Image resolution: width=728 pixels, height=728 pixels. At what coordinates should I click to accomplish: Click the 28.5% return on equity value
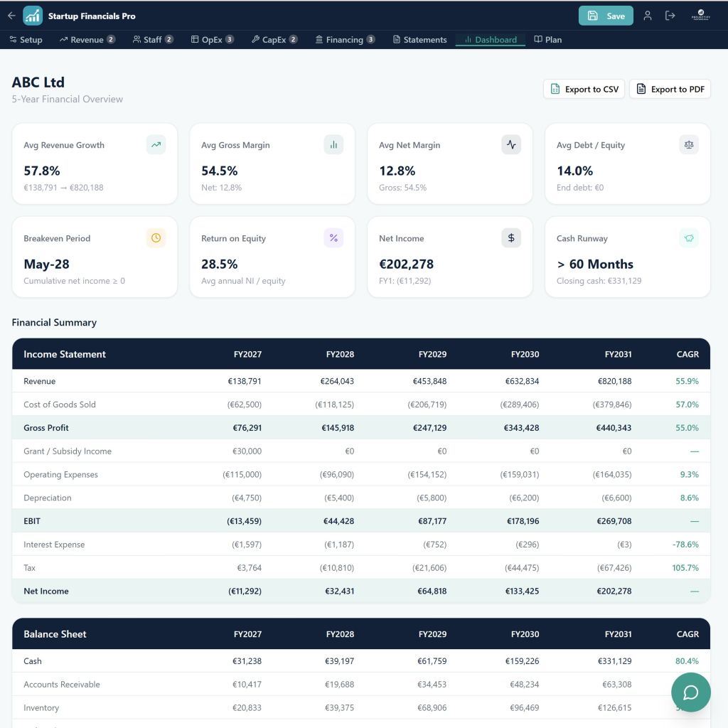pos(219,264)
